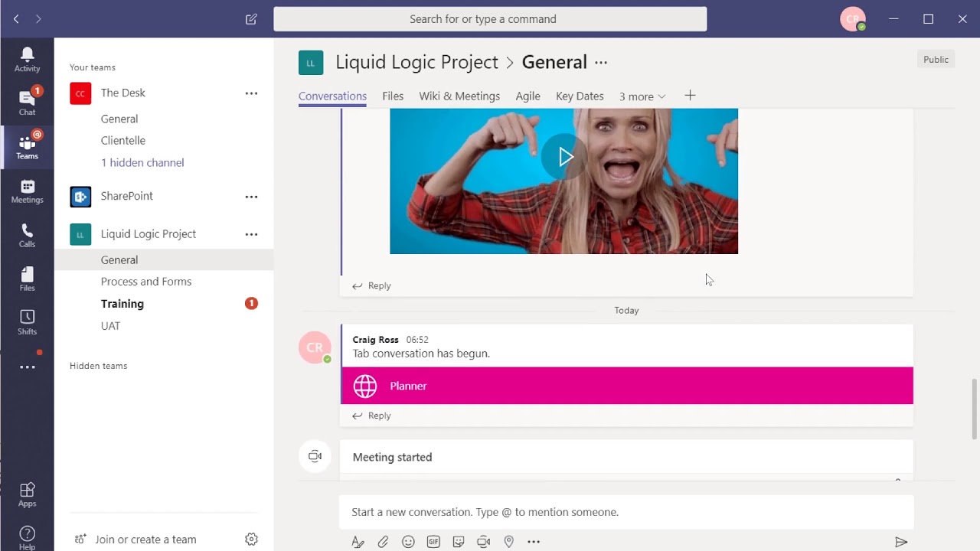Show more apps in left rail
The height and width of the screenshot is (551, 980).
[27, 367]
